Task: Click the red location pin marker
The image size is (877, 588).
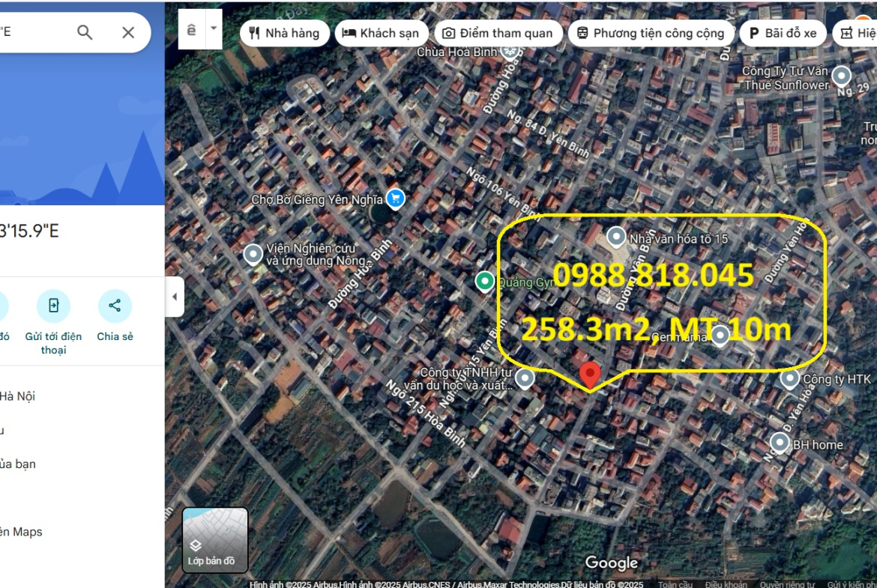Action: tap(591, 375)
